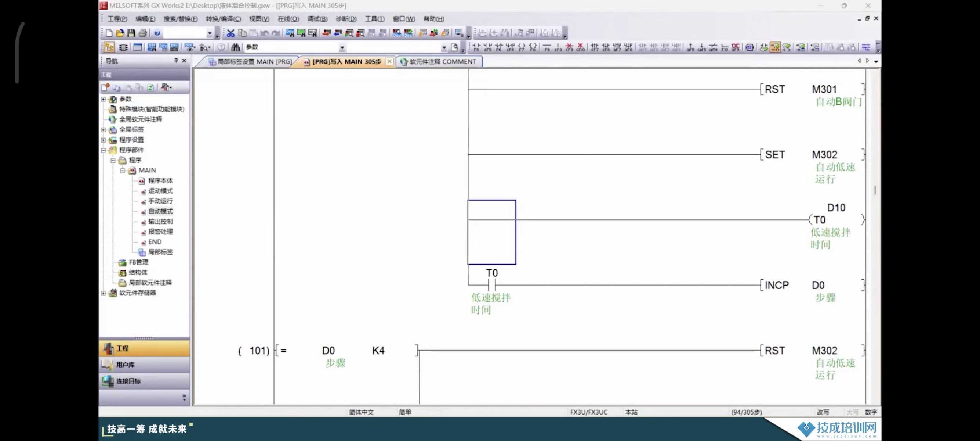980x441 pixels.
Task: Click the binoculars find device icon
Action: coord(236,47)
